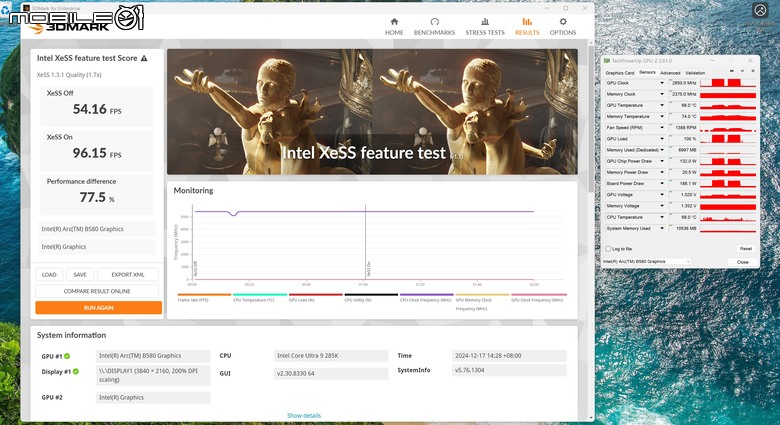The image size is (780, 425).
Task: Click the Close button in GPU-Z
Action: pyautogui.click(x=743, y=262)
